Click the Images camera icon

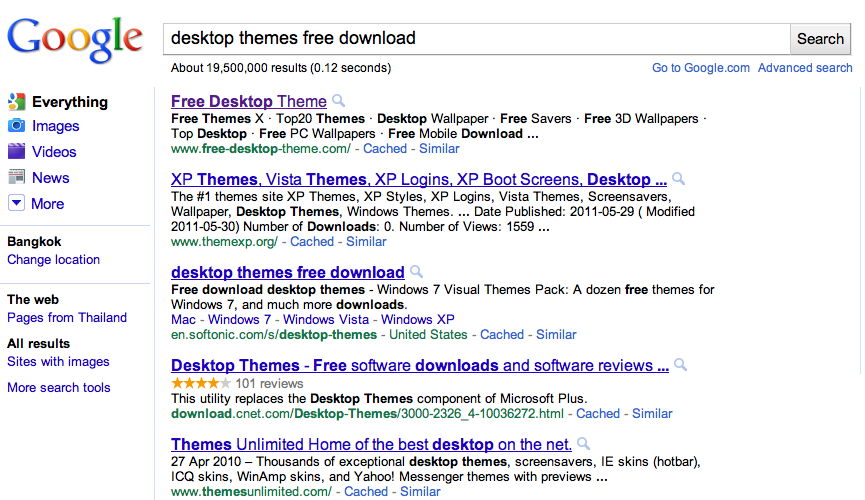[x=17, y=126]
